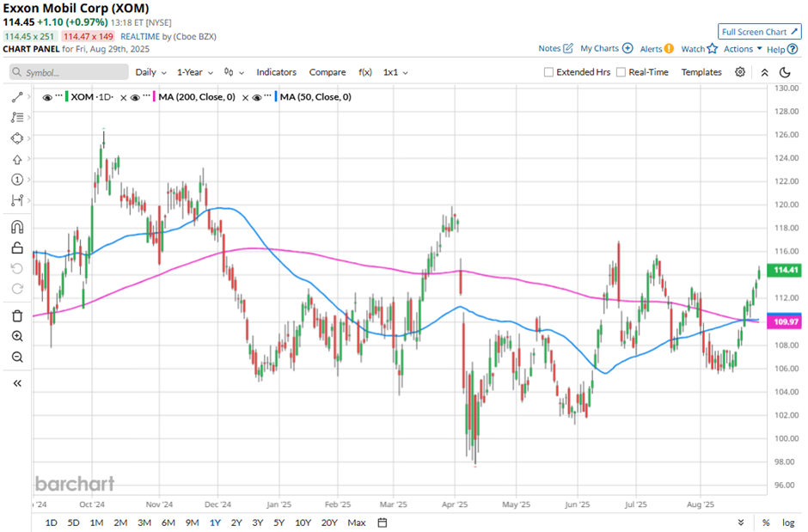Viewport: 808px width, 532px height.
Task: Activate the price range measure tool
Action: pyautogui.click(x=17, y=199)
